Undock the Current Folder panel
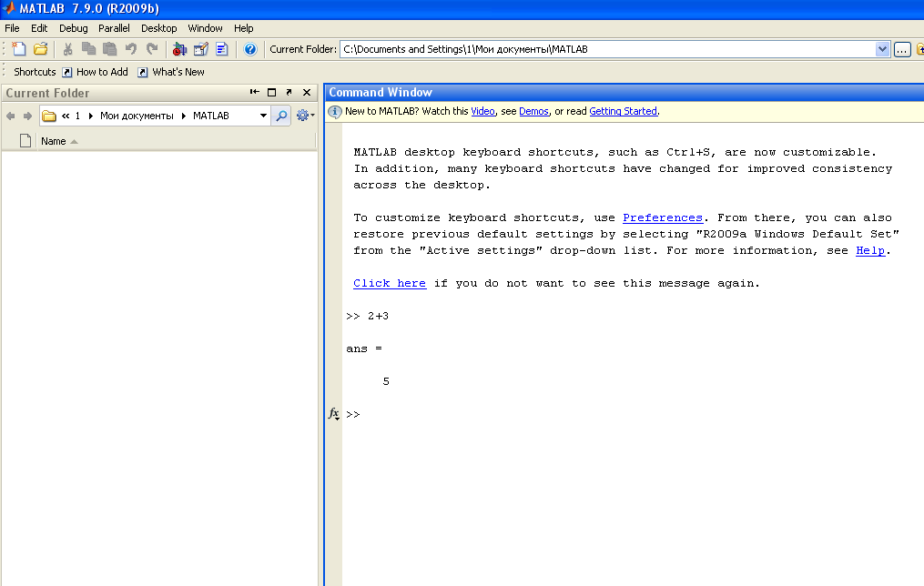 (x=289, y=93)
